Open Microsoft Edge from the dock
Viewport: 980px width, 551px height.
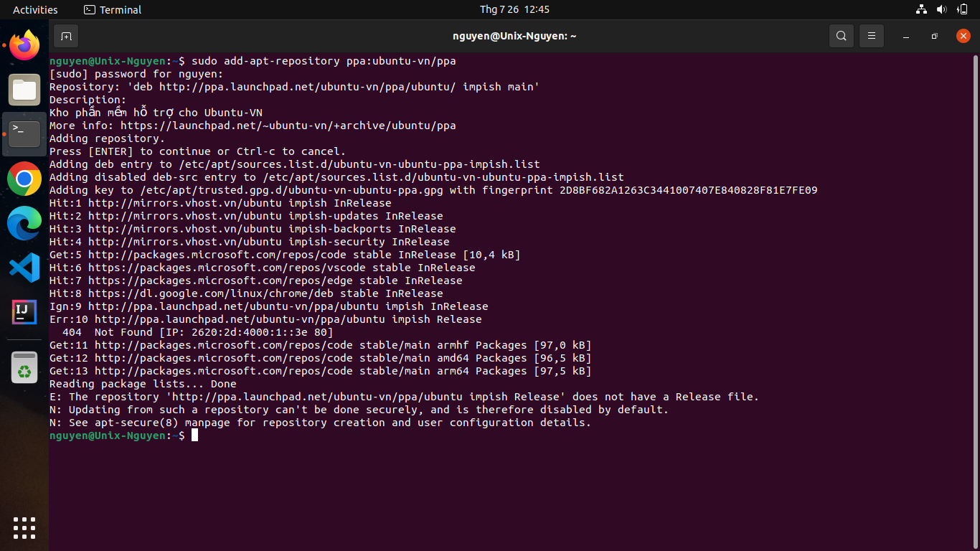tap(24, 223)
